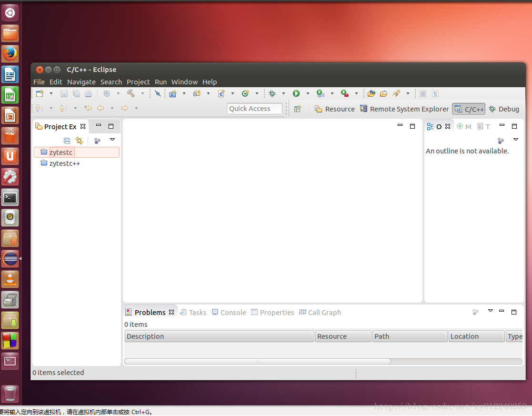Expand the Run button dropdown arrow
The height and width of the screenshot is (416, 532).
click(307, 93)
